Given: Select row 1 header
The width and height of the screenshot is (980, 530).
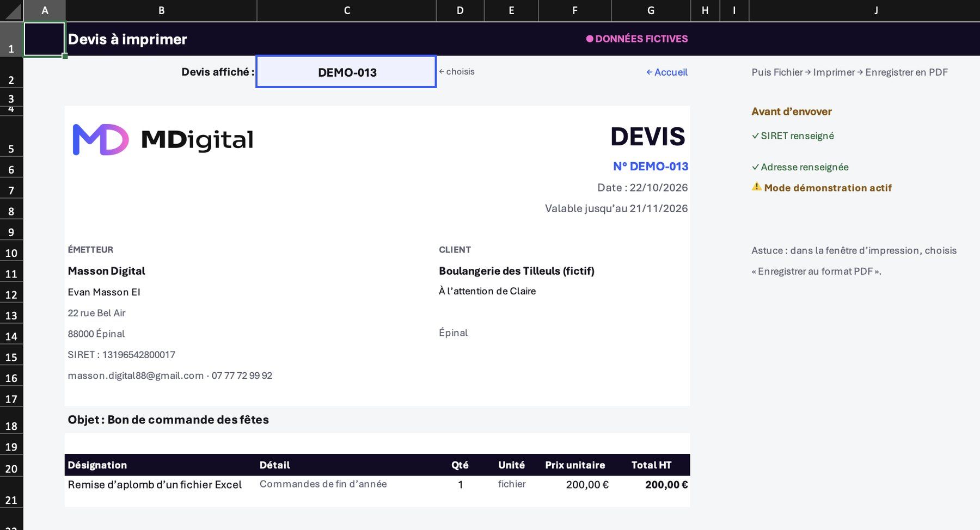Looking at the screenshot, I should (11, 39).
